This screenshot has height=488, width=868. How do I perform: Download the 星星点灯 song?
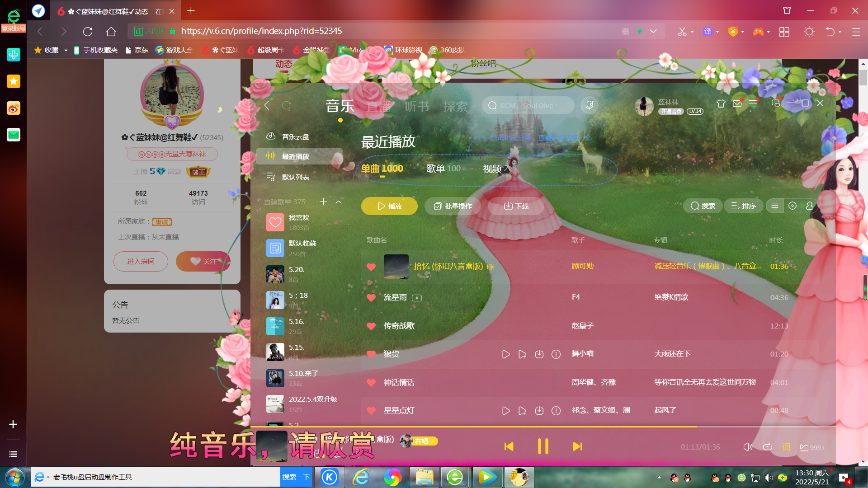point(539,411)
